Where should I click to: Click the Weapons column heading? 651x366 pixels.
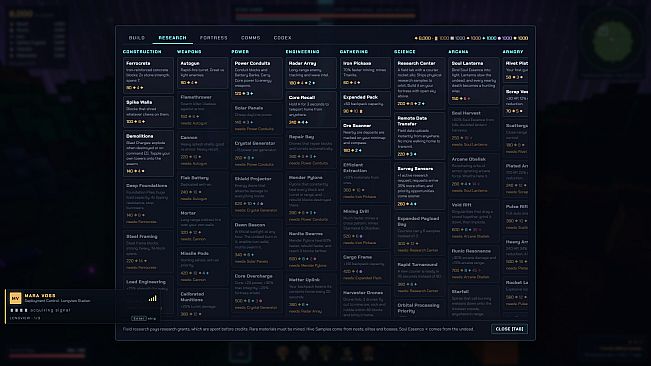189,52
